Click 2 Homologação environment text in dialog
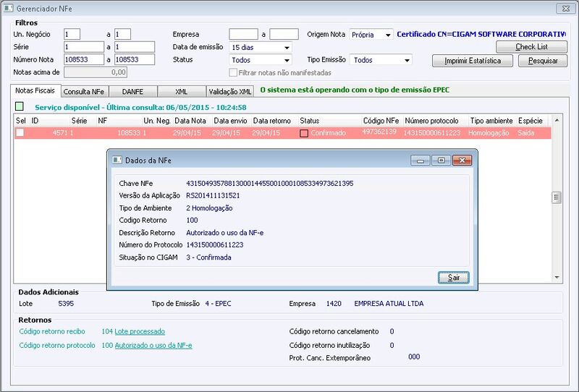 pos(209,208)
